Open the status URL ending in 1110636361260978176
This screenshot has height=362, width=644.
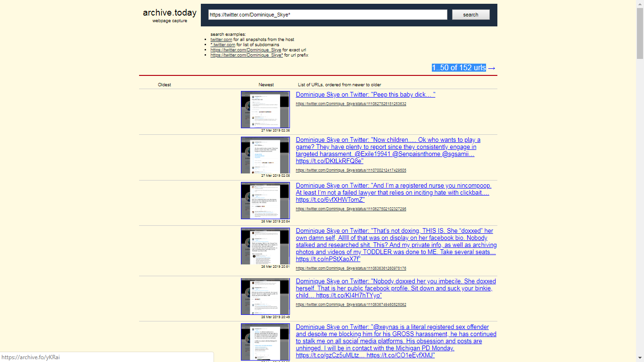pos(351,268)
